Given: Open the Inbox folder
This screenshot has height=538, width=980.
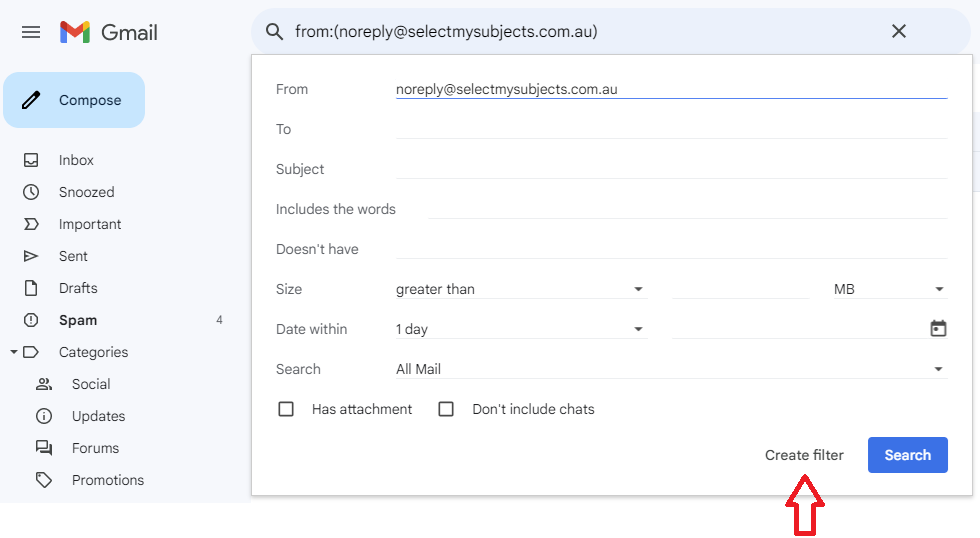Looking at the screenshot, I should (x=76, y=160).
